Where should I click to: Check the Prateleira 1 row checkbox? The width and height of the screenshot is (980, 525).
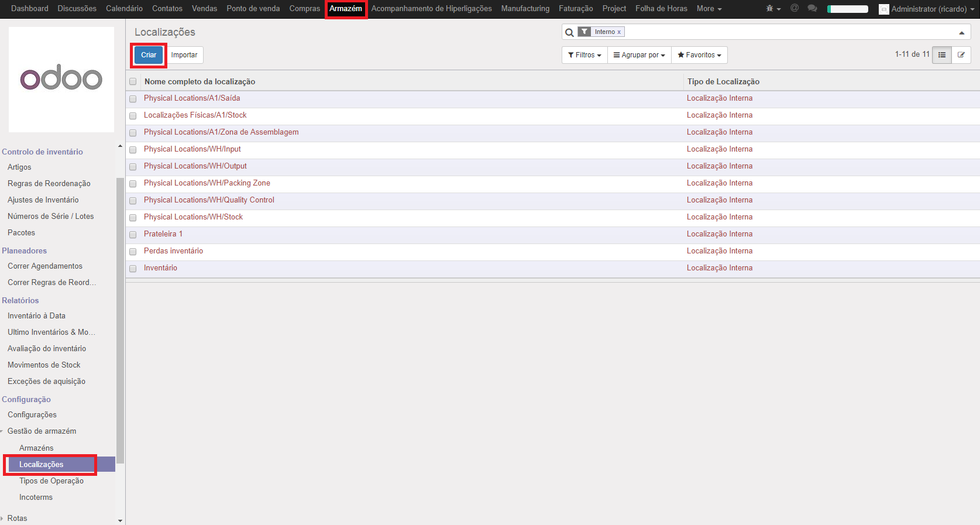(133, 235)
